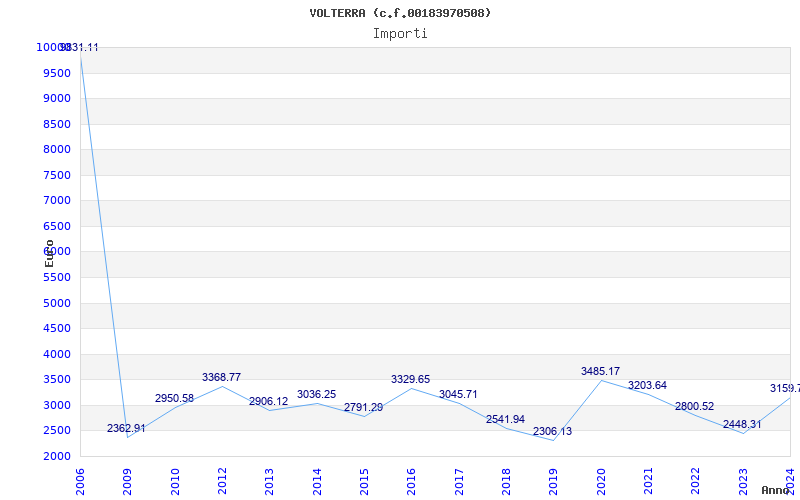
Task: Click the 2906.12 data label
Action: coord(268,402)
